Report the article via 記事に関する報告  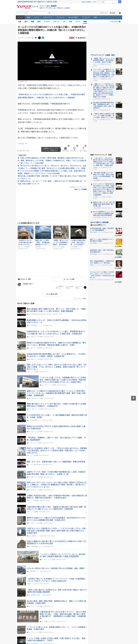pyautogui.click(x=24, y=151)
